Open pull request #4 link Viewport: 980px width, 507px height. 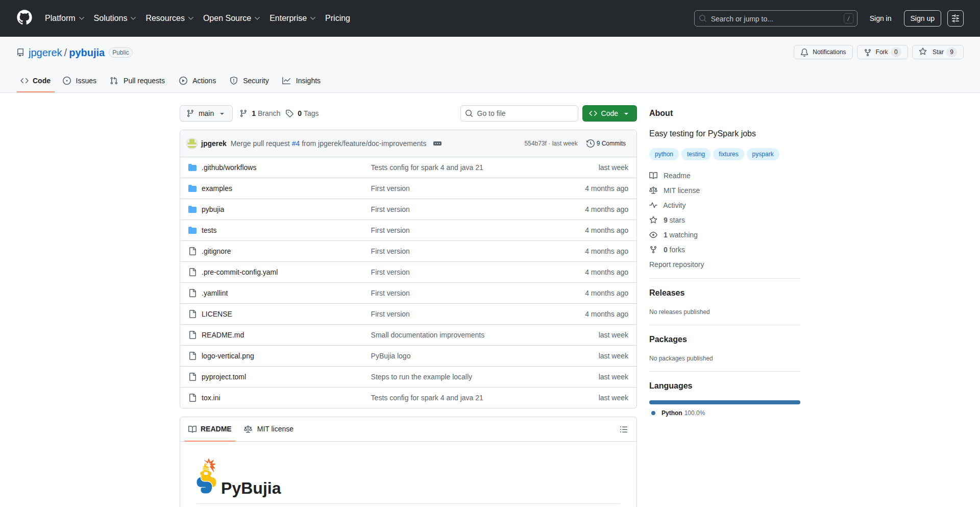(296, 143)
